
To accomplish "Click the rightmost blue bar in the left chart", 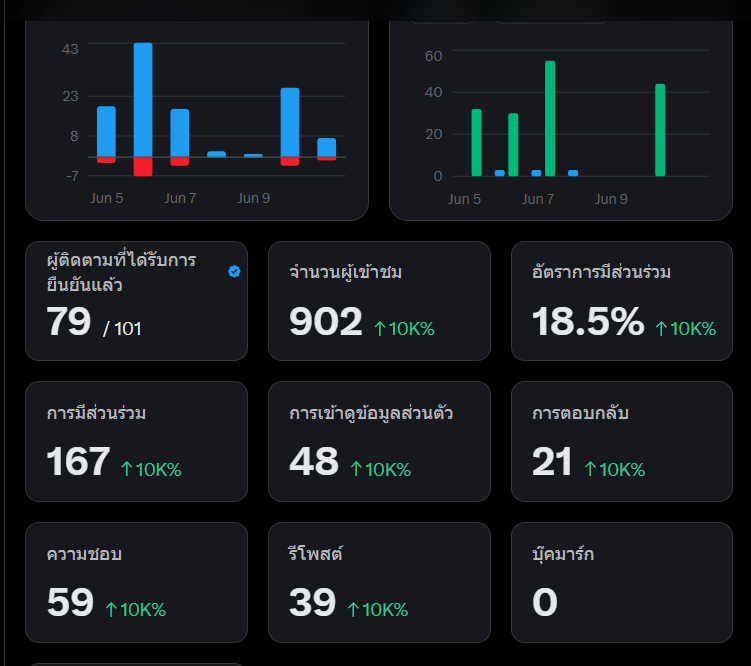I will coord(327,147).
